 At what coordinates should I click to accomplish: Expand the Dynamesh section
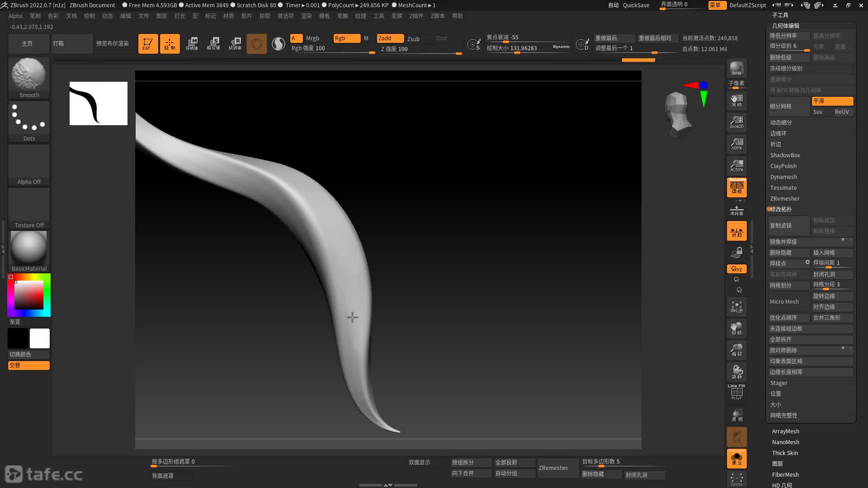tap(783, 177)
